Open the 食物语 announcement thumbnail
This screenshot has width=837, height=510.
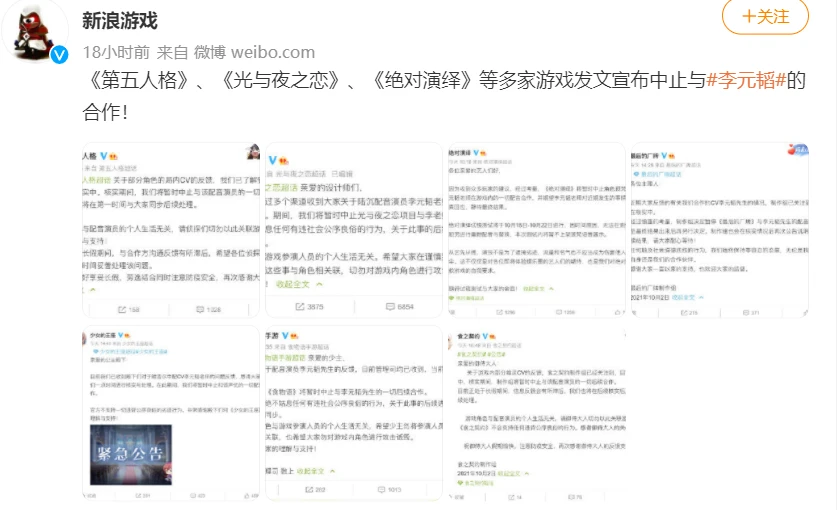[x=354, y=413]
